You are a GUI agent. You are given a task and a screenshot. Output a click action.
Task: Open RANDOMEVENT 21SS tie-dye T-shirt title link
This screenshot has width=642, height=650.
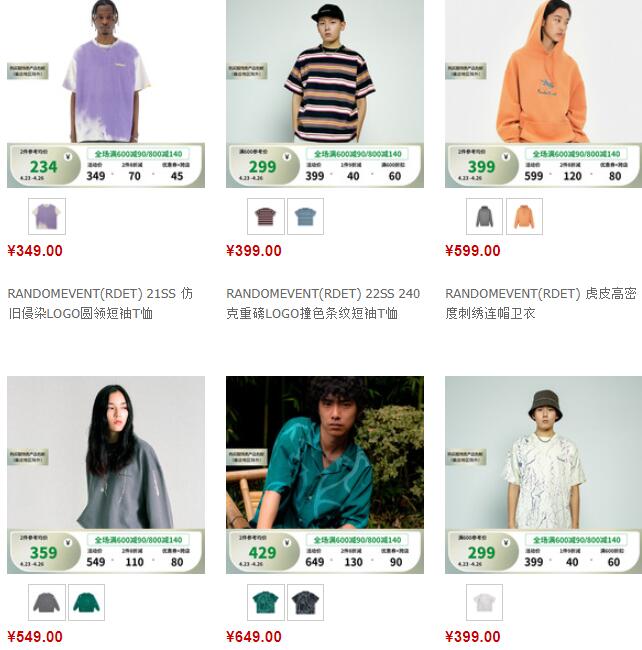(x=100, y=303)
